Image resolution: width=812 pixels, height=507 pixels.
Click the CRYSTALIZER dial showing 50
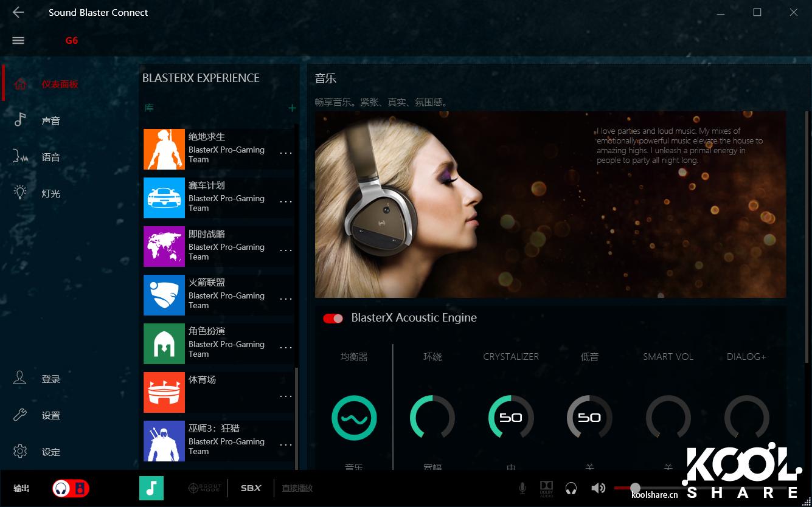[x=511, y=418]
